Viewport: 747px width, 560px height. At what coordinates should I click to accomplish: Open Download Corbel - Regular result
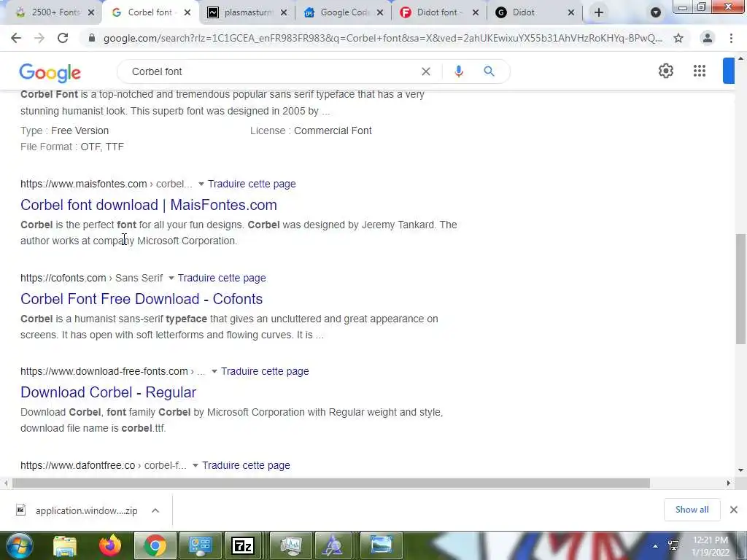click(x=108, y=392)
